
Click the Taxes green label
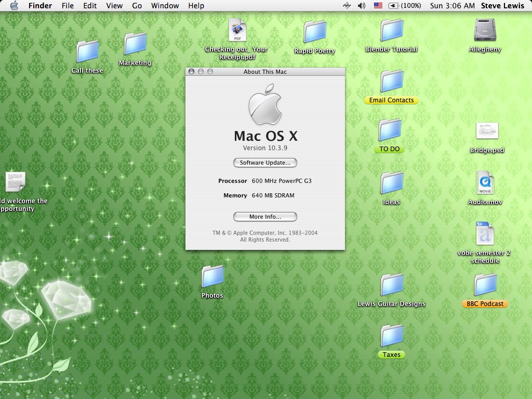point(391,354)
